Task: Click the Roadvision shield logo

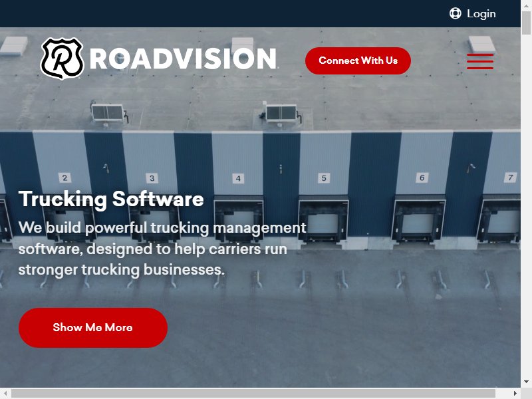Action: point(62,59)
